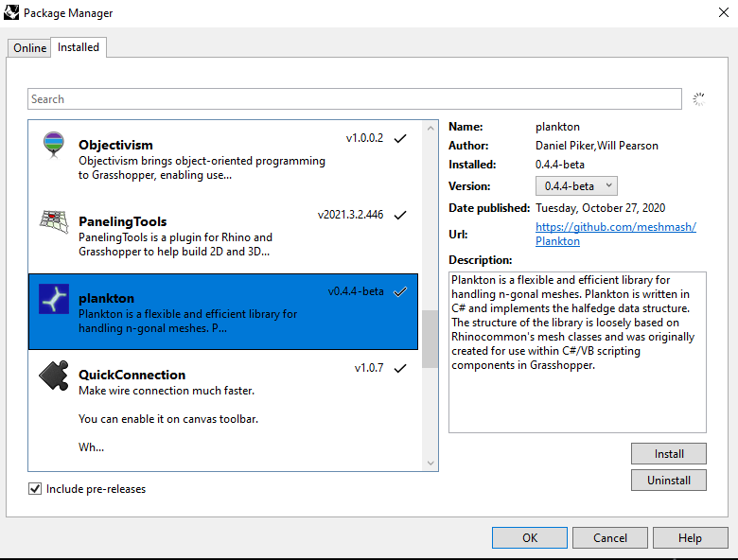Open the github.com/meshmash/Plankton link

point(616,234)
